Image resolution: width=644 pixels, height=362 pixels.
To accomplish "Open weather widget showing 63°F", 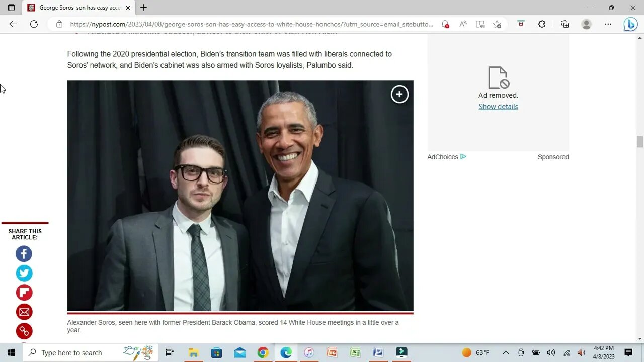I will coord(475,352).
